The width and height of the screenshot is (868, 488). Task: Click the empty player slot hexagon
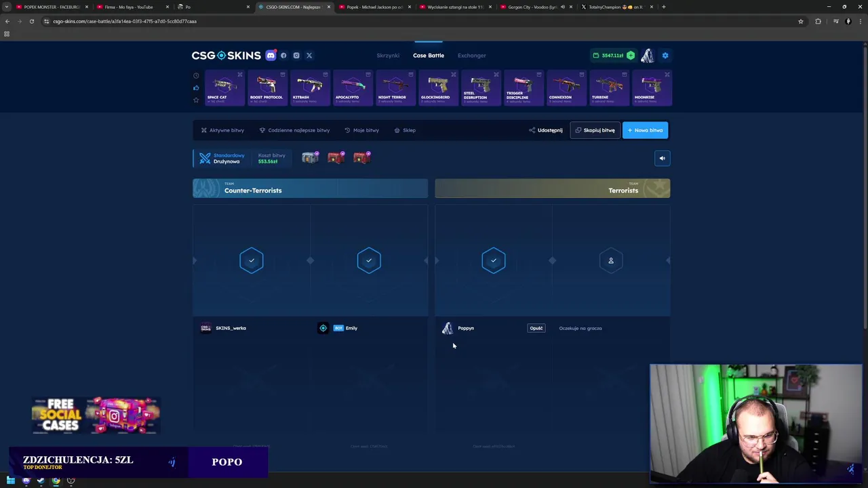(x=611, y=260)
